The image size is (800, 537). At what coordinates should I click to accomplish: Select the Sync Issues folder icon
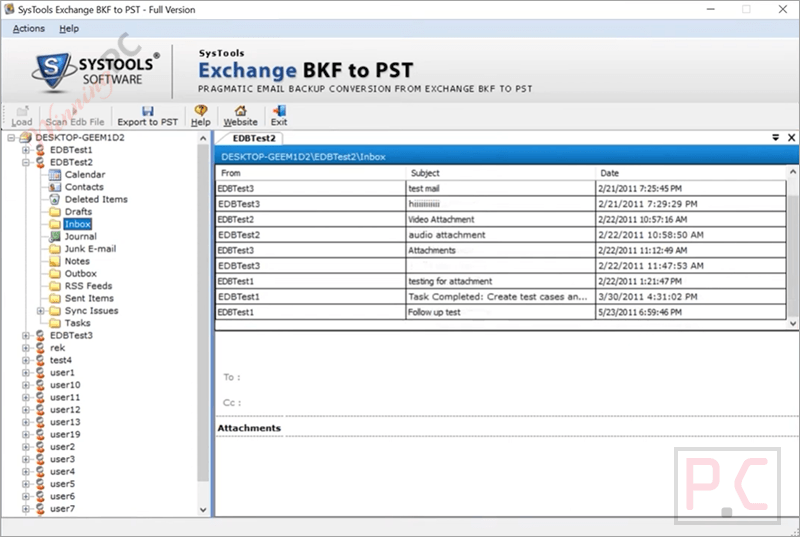tap(55, 311)
